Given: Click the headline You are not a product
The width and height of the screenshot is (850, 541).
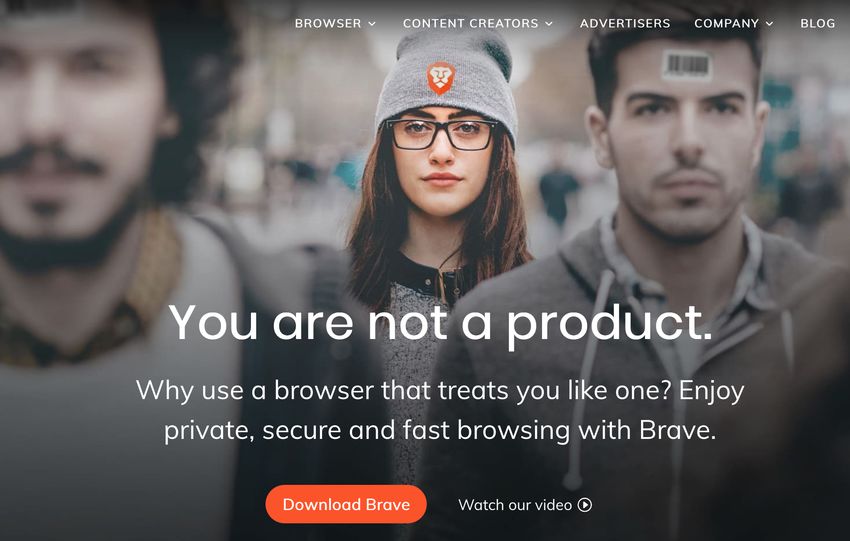Looking at the screenshot, I should tap(440, 323).
